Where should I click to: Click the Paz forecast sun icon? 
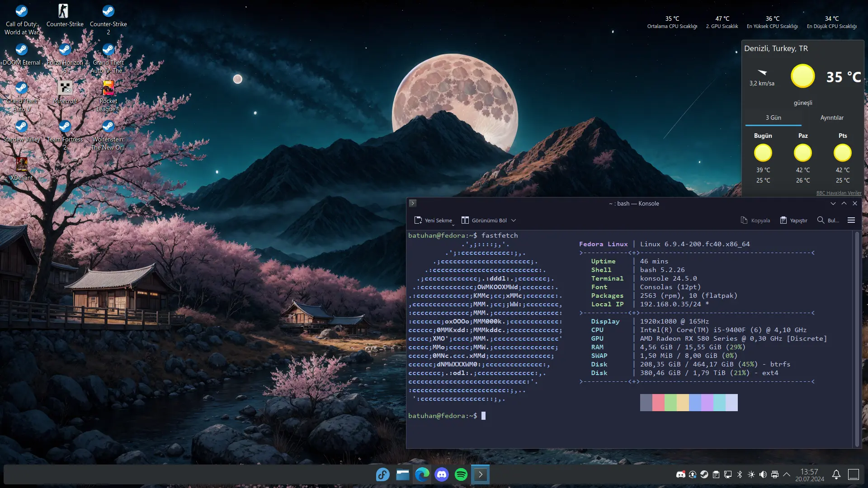tap(803, 153)
